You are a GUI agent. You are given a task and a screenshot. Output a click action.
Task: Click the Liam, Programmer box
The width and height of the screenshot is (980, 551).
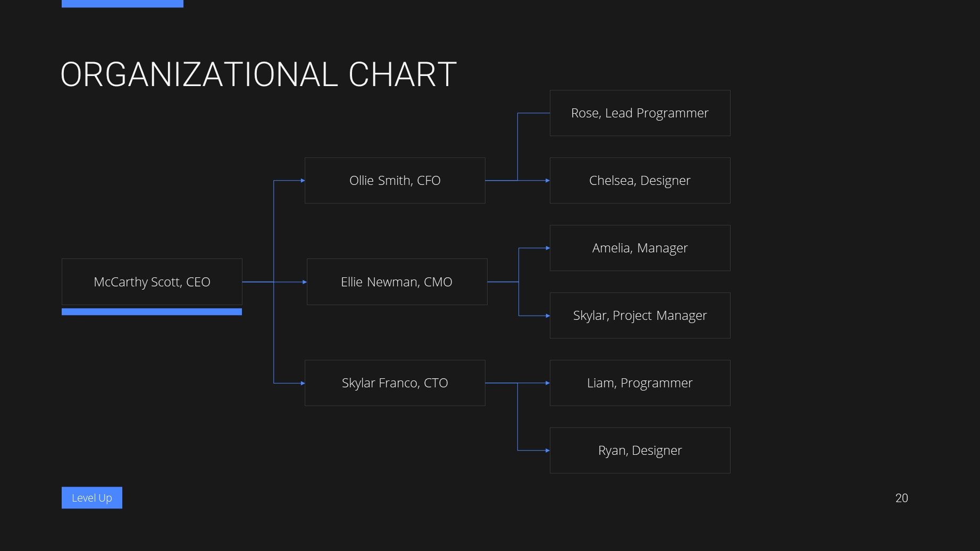640,383
